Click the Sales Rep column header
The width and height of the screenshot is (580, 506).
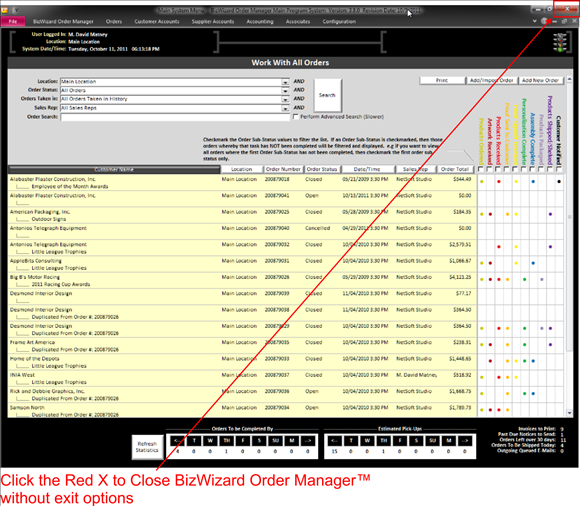tap(415, 169)
